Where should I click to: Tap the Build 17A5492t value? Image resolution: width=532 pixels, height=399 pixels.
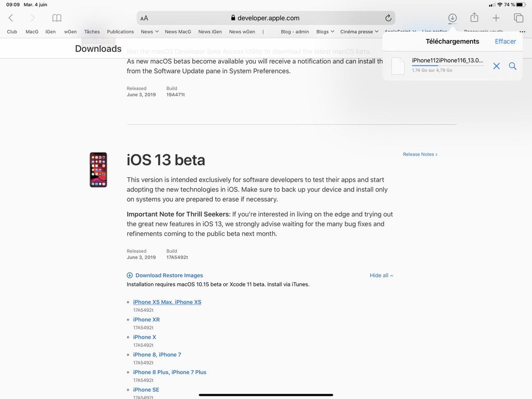pos(177,257)
